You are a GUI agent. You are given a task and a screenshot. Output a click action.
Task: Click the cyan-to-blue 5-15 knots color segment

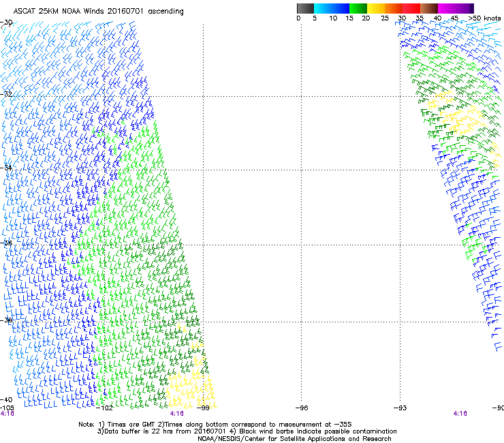(x=332, y=8)
